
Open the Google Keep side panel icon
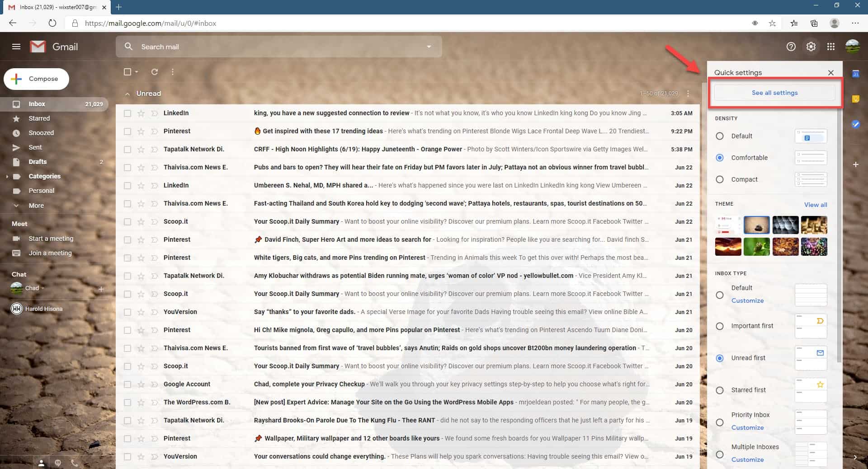(x=855, y=99)
